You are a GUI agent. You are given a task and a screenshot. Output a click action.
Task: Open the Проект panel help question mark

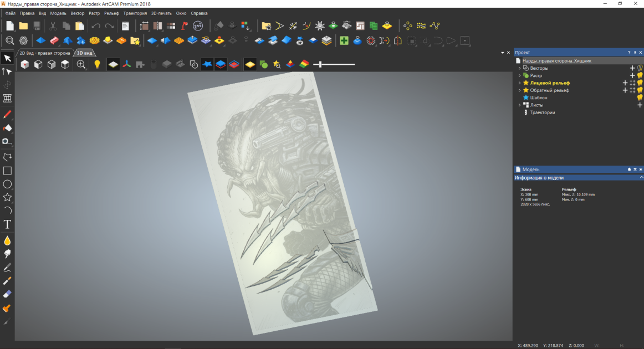629,53
